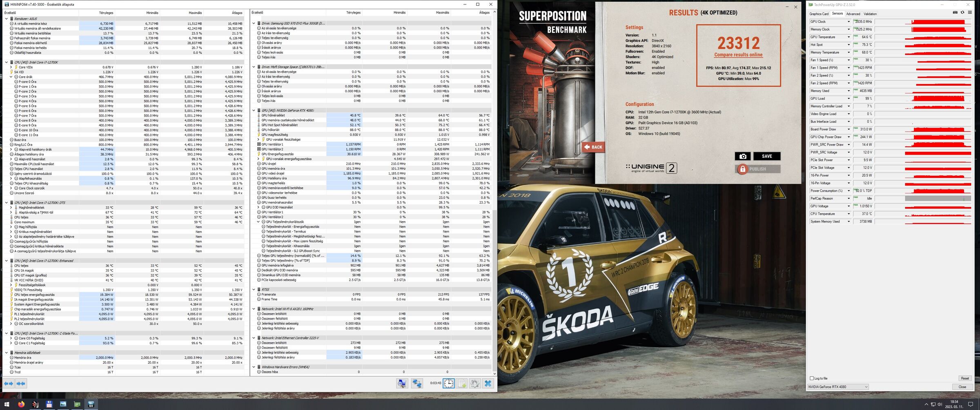Select CPU teljes energiafogyasztás row
Screen dimensions: 980x410
tap(126, 295)
